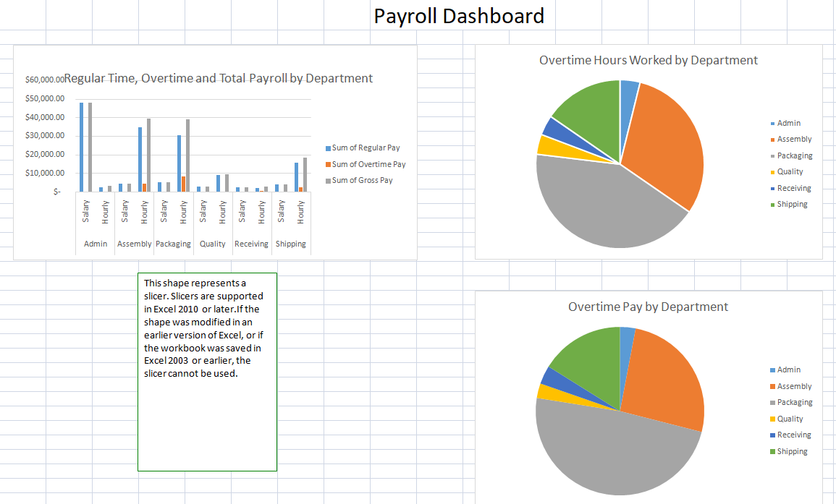Screen dimensions: 836x504
Task: Select the Admin category label in bar chart
Action: click(95, 243)
